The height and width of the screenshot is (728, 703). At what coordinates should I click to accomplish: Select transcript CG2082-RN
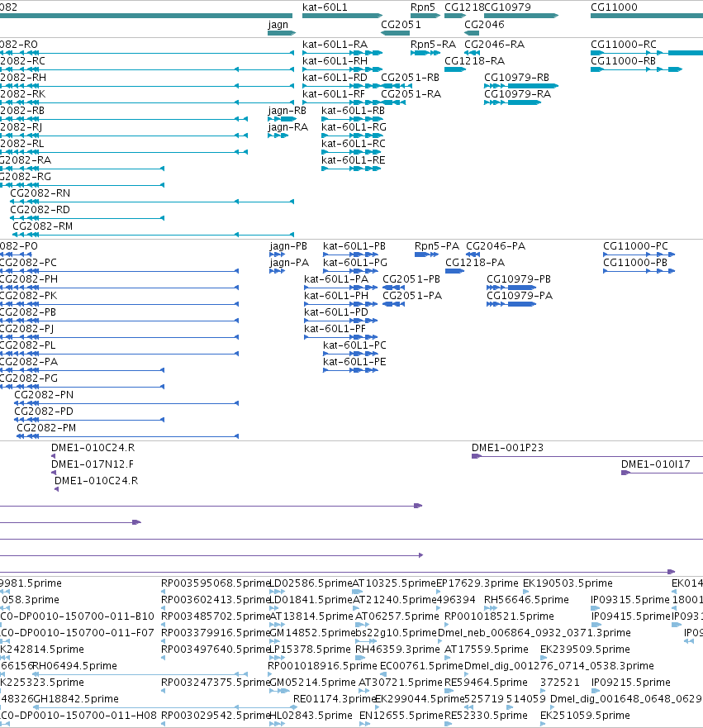(x=152, y=202)
